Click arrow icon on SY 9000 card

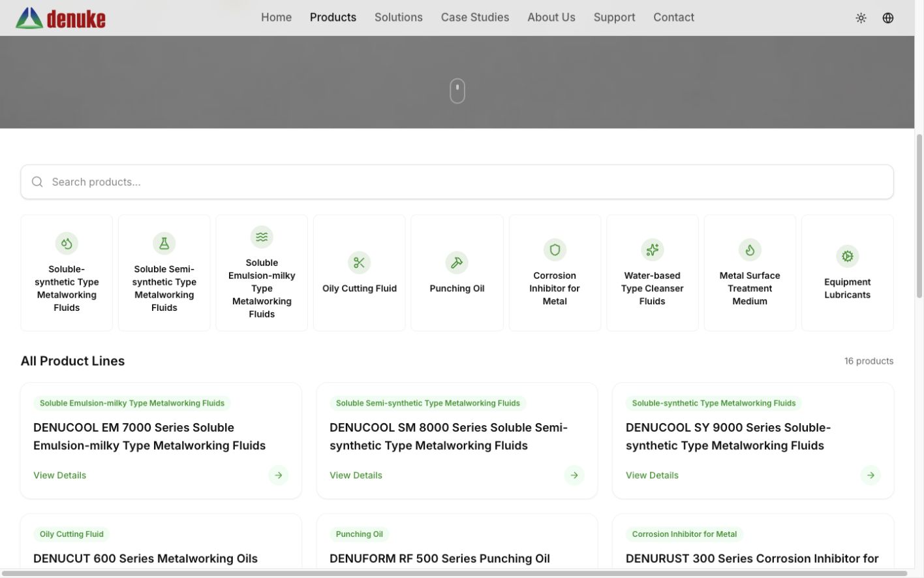(x=870, y=475)
